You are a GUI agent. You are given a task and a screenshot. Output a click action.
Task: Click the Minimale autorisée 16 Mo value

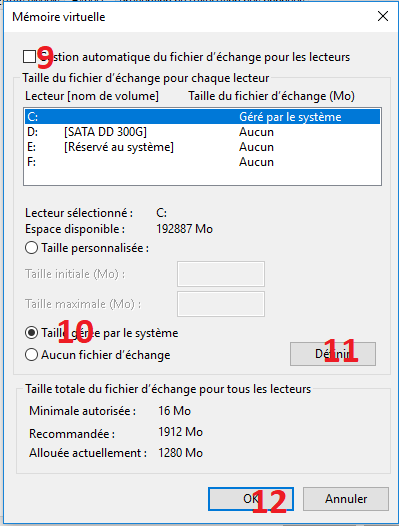(174, 411)
